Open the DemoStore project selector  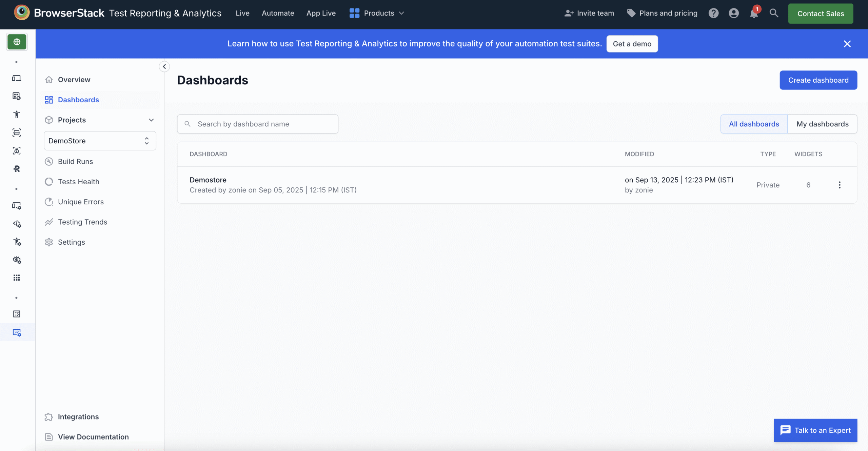[99, 141]
